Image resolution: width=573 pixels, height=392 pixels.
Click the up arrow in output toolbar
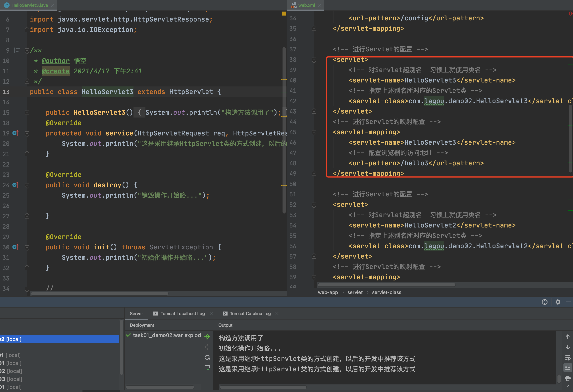pyautogui.click(x=568, y=337)
